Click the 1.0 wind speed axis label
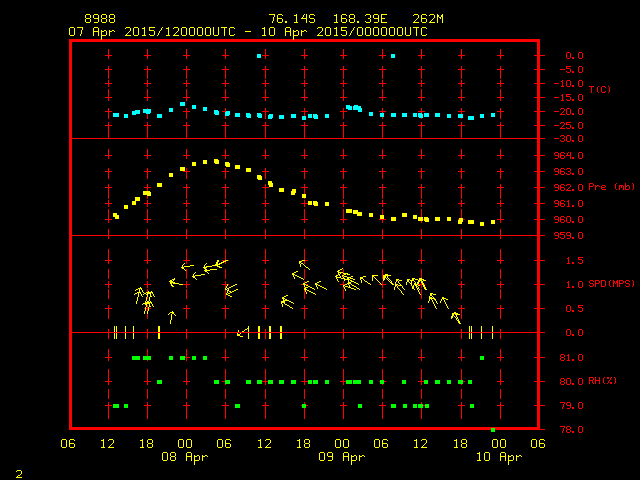Image resolution: width=640 pixels, height=480 pixels. [x=574, y=284]
